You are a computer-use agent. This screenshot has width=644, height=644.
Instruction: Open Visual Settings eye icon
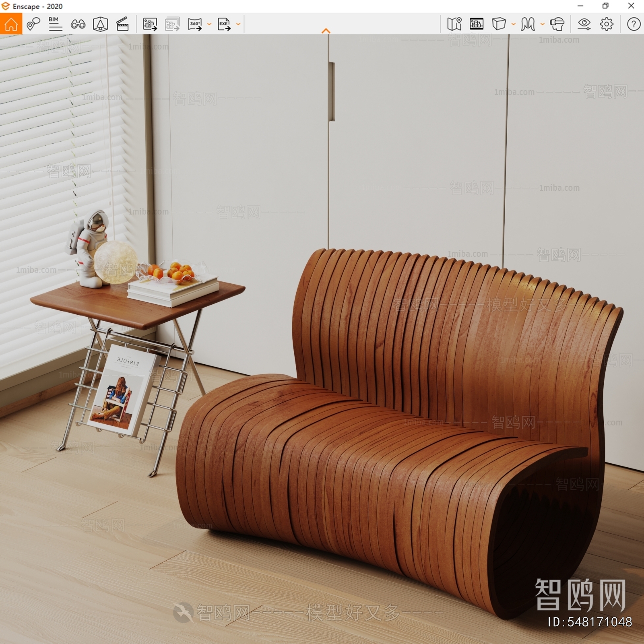point(584,24)
